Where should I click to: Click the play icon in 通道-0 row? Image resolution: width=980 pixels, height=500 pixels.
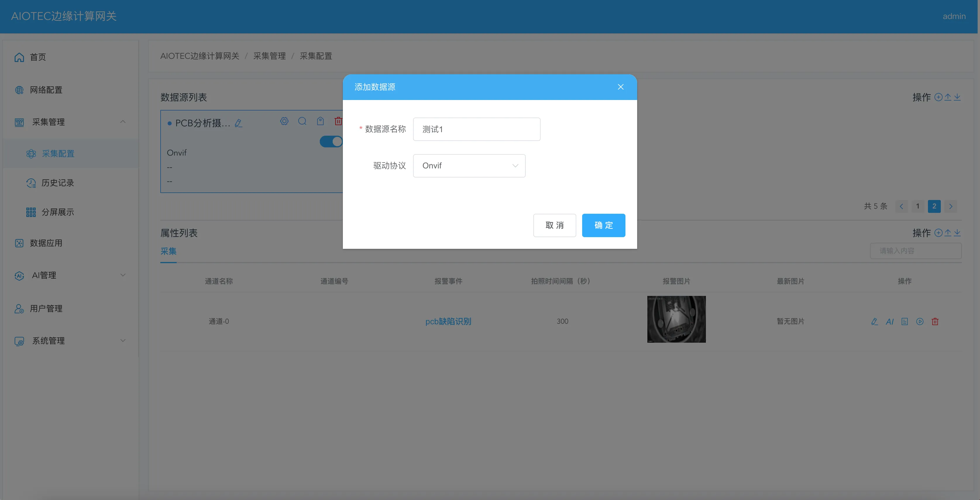919,322
